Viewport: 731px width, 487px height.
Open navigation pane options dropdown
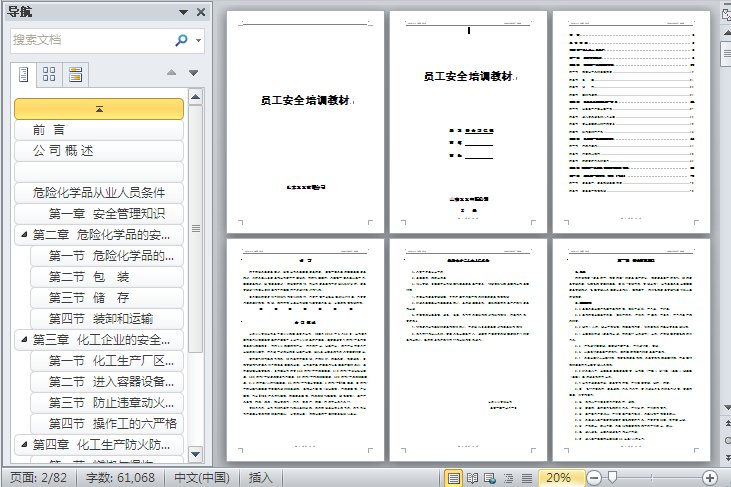click(184, 12)
